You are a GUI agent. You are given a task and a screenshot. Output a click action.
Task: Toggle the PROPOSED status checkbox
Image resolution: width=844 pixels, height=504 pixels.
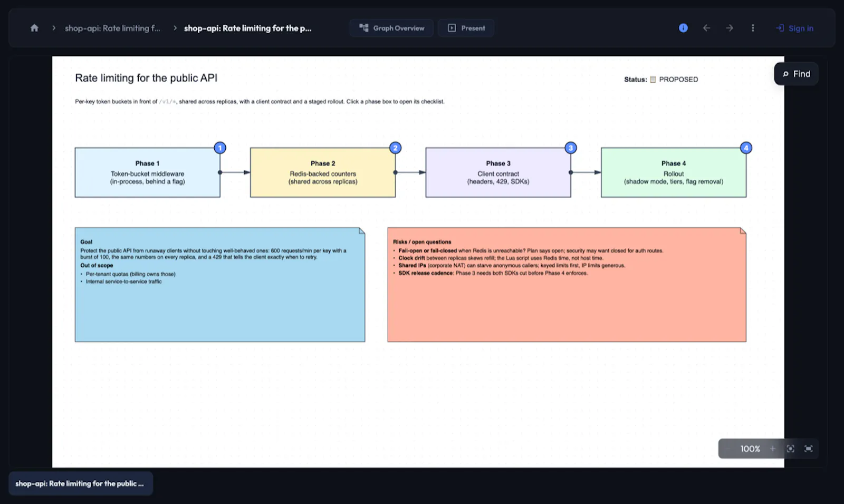click(x=653, y=80)
